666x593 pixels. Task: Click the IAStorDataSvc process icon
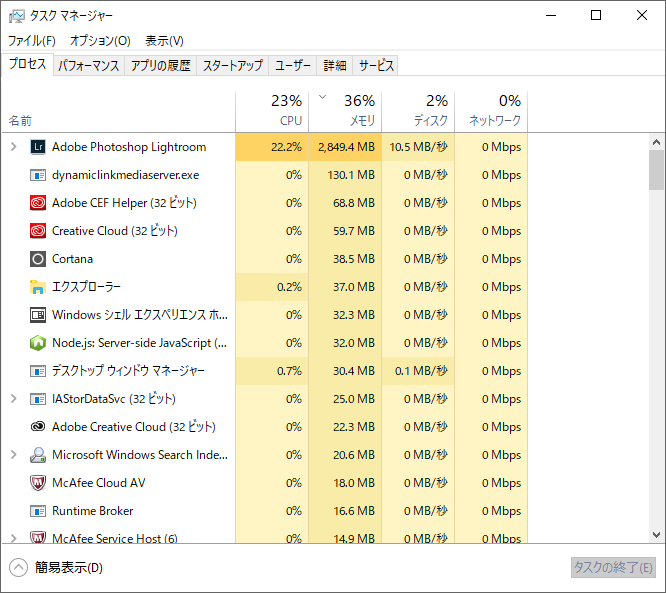tap(38, 399)
